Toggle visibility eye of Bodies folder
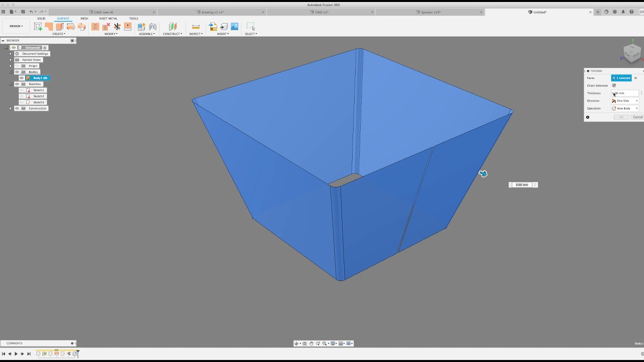644x362 pixels. click(x=17, y=72)
